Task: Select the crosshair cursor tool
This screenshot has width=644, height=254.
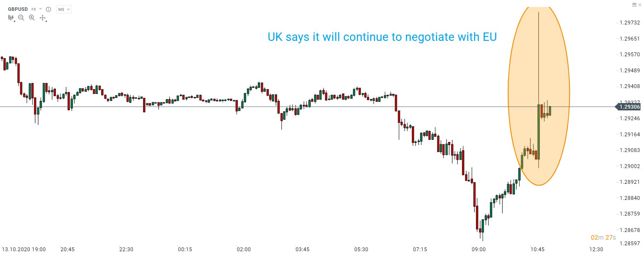Action: click(43, 18)
